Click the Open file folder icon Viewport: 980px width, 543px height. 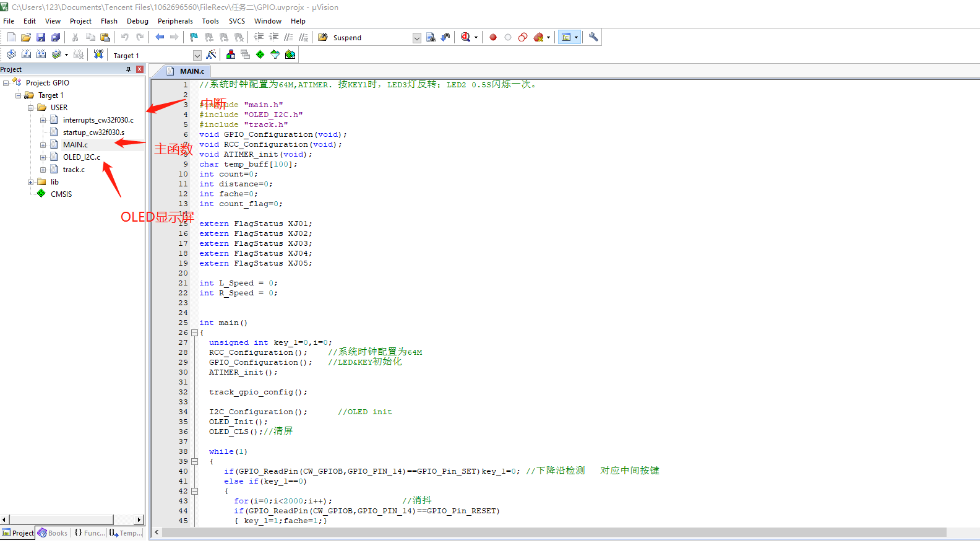(26, 37)
